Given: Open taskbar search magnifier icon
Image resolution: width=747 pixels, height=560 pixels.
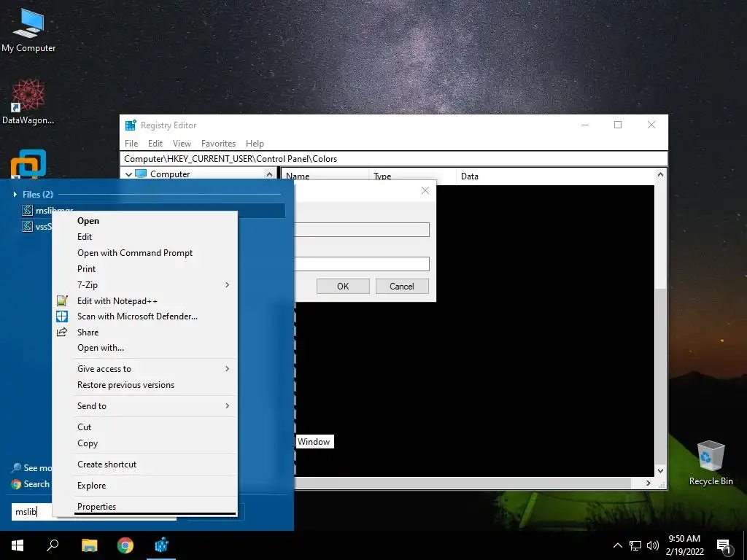Looking at the screenshot, I should 53,545.
